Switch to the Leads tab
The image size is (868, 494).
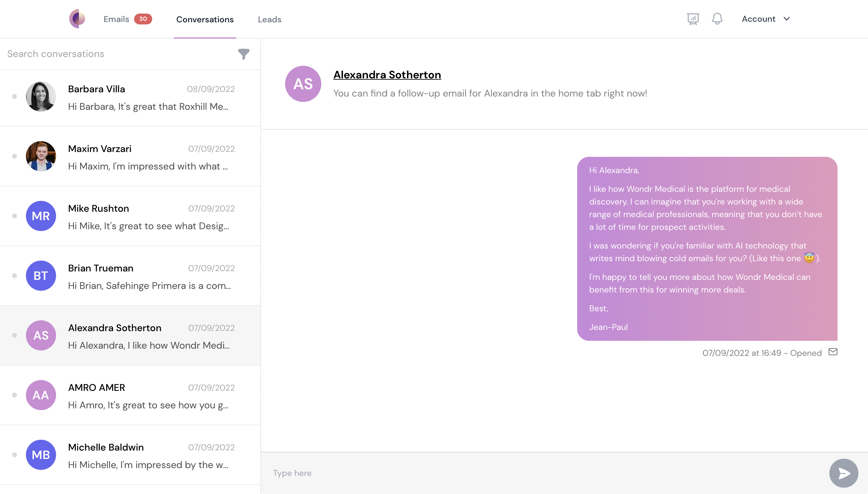click(269, 19)
